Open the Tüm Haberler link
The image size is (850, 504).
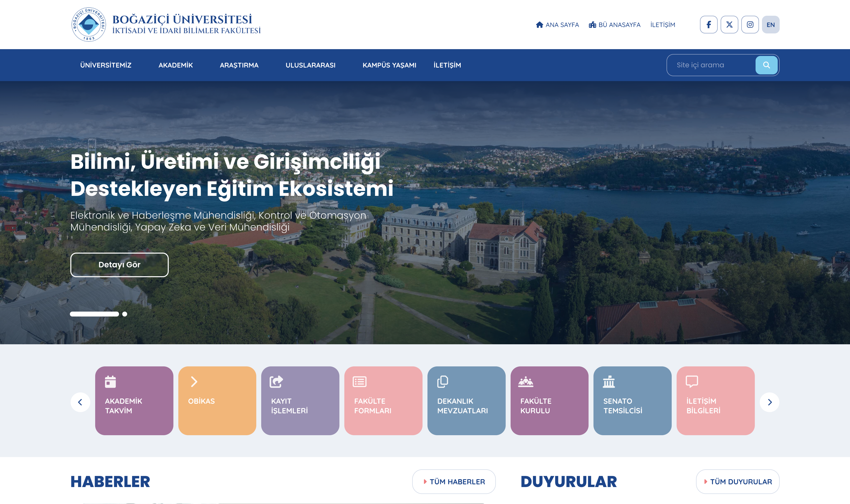(x=454, y=482)
